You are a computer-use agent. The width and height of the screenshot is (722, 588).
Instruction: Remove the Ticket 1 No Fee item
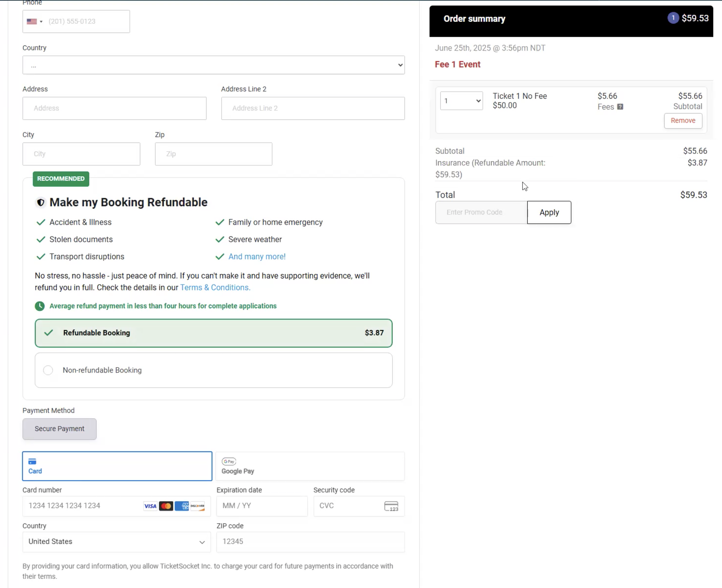(683, 121)
